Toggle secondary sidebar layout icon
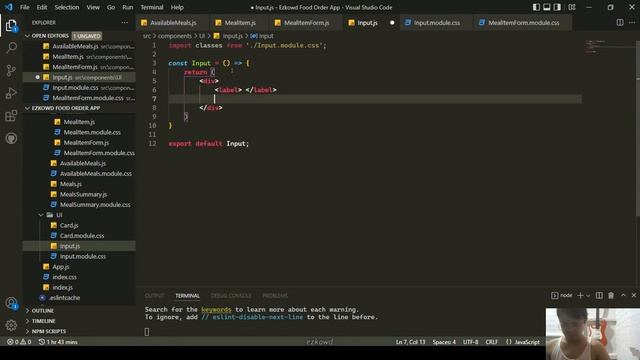Screen dimensions: 640x360 (557, 7)
